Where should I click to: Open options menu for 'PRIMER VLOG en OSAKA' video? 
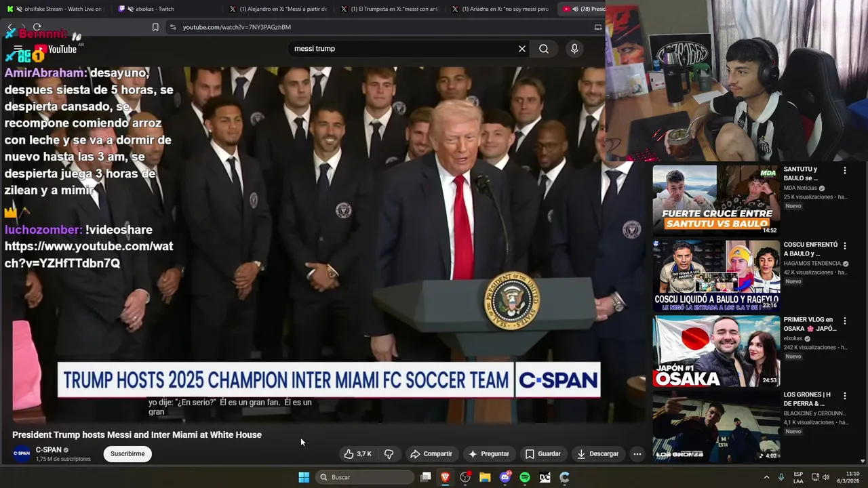pyautogui.click(x=845, y=321)
